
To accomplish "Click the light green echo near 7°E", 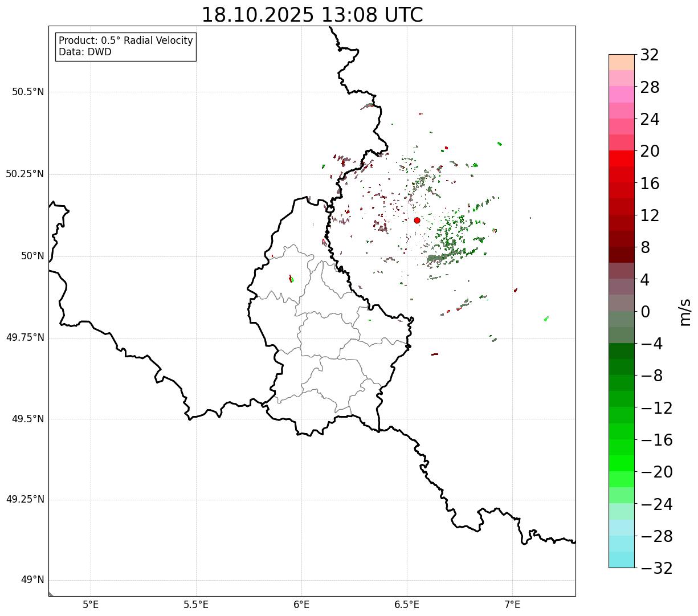I will 546,319.
